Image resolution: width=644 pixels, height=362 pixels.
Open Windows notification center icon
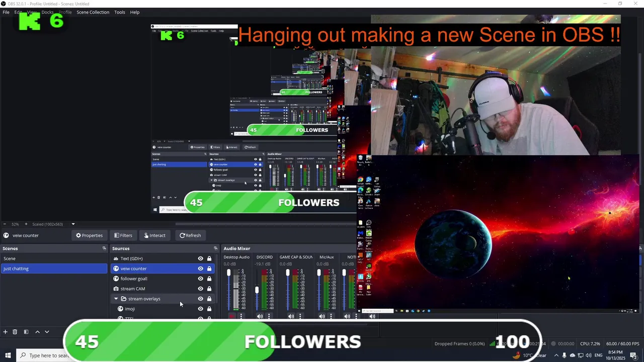[x=633, y=355]
